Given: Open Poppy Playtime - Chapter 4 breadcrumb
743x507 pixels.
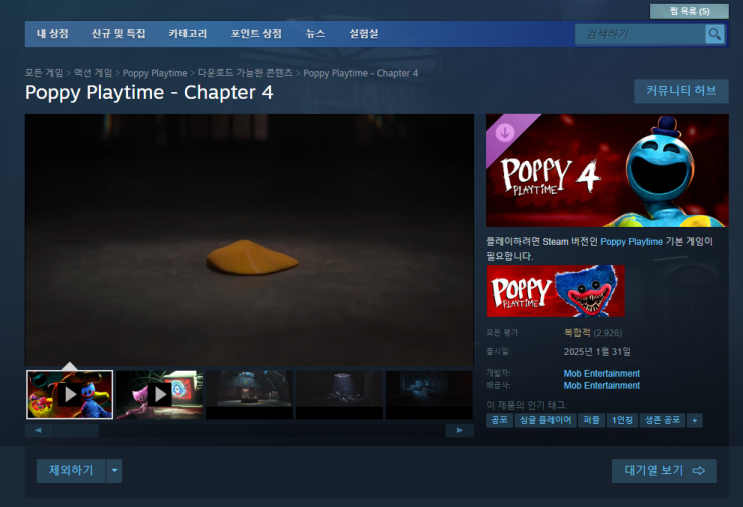Looking at the screenshot, I should tap(361, 73).
